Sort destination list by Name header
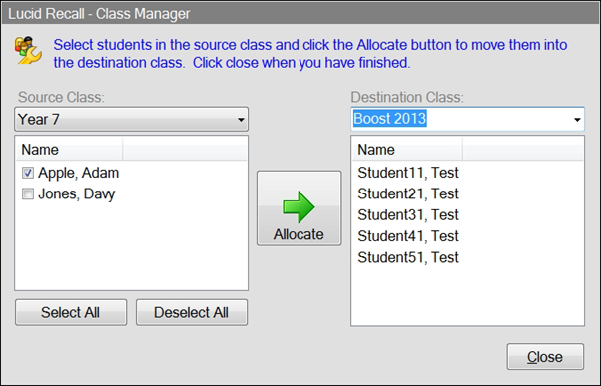 [x=406, y=149]
